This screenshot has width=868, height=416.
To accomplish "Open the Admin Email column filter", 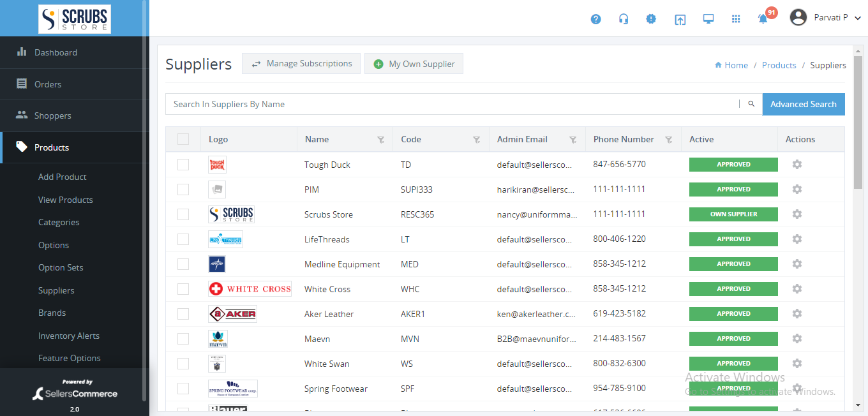I will pyautogui.click(x=572, y=139).
